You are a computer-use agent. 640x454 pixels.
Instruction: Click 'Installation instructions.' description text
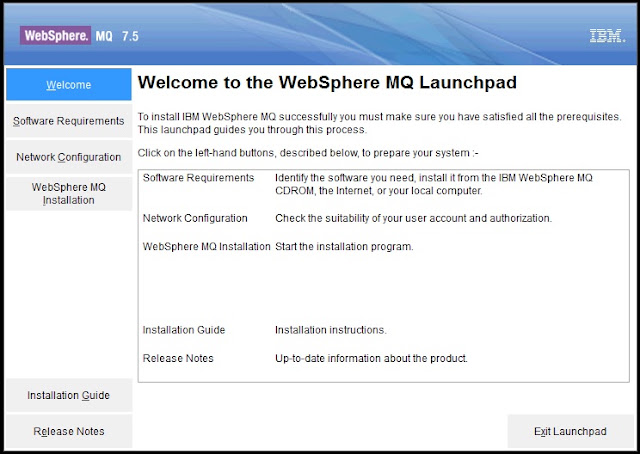(x=331, y=330)
